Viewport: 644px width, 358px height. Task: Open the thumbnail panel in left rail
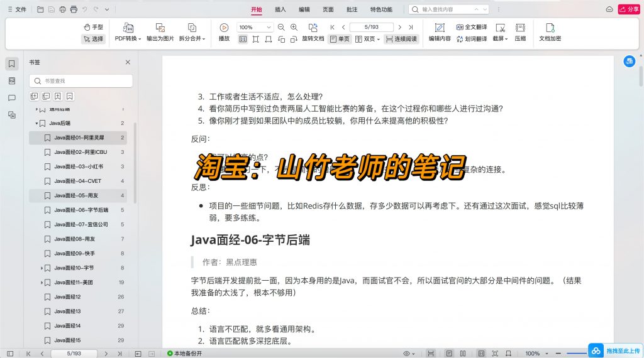11,81
